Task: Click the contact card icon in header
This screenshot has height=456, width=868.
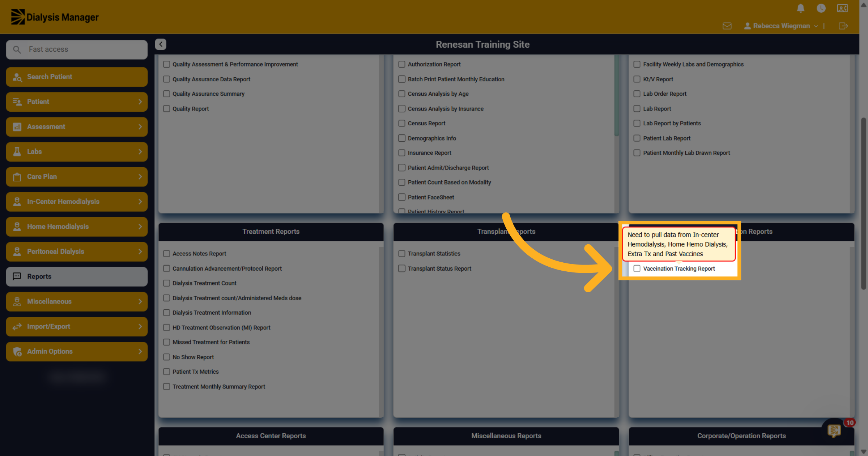Action: (842, 8)
